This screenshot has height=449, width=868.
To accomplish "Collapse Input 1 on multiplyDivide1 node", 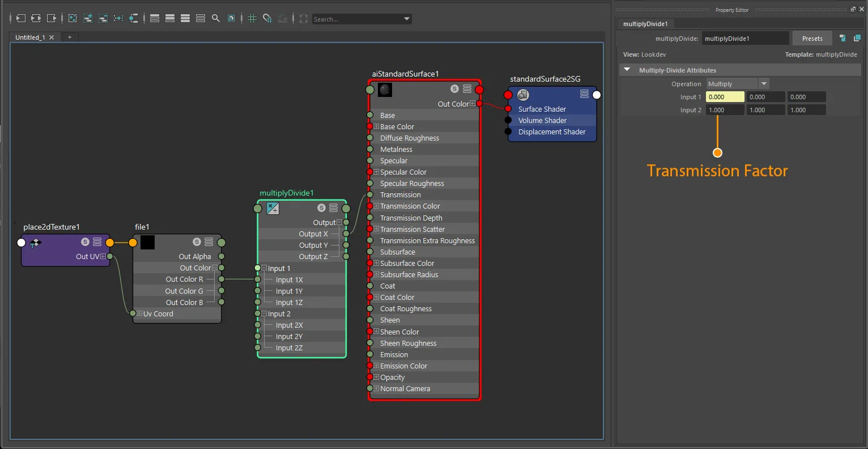I will [x=264, y=268].
